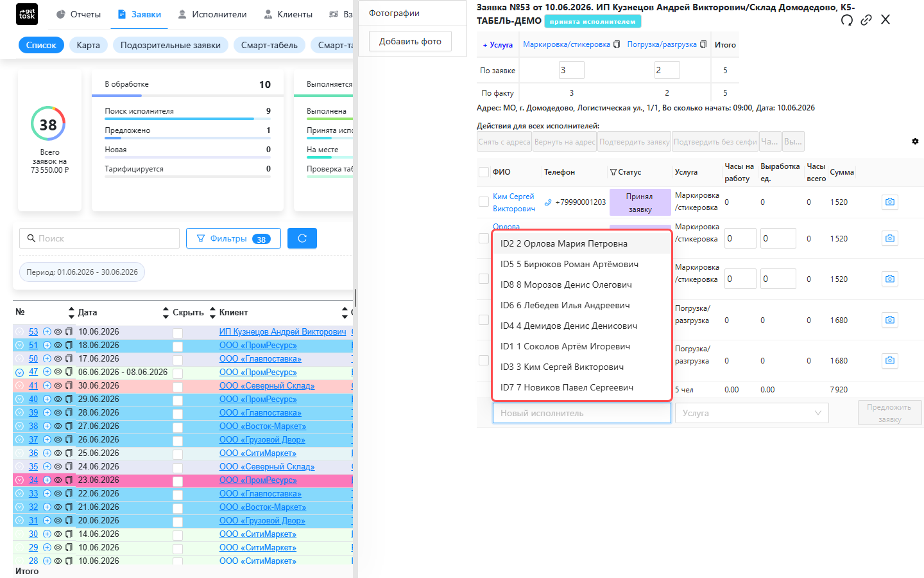This screenshot has width=924, height=578.
Task: Open camera icon in third Маркировка/стикеровка row
Action: click(x=890, y=279)
